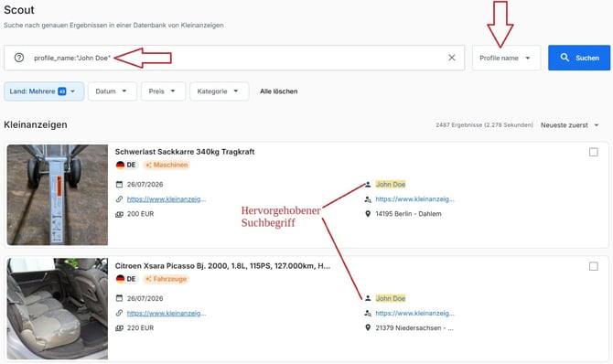The width and height of the screenshot is (613, 364).
Task: Click the help question mark icon in search bar
Action: coord(19,58)
